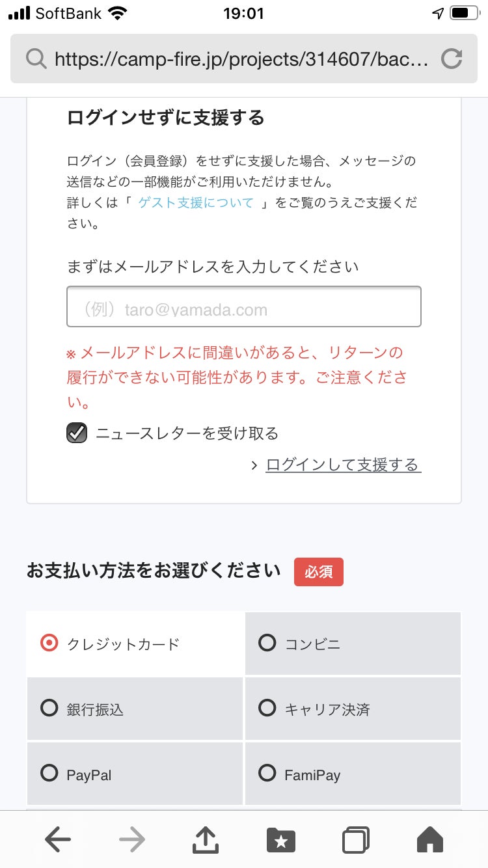Image resolution: width=488 pixels, height=868 pixels.
Task: Uncheck the newsletter subscription checkbox
Action: coord(77,433)
